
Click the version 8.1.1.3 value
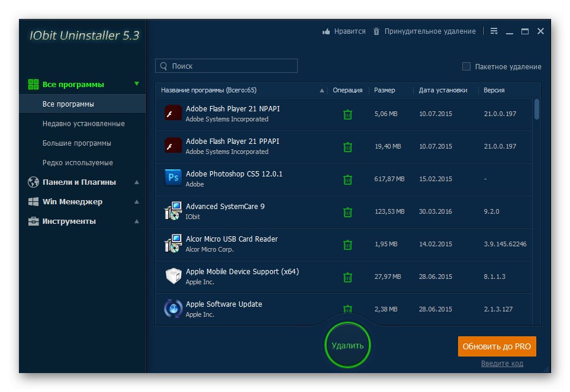(x=494, y=277)
